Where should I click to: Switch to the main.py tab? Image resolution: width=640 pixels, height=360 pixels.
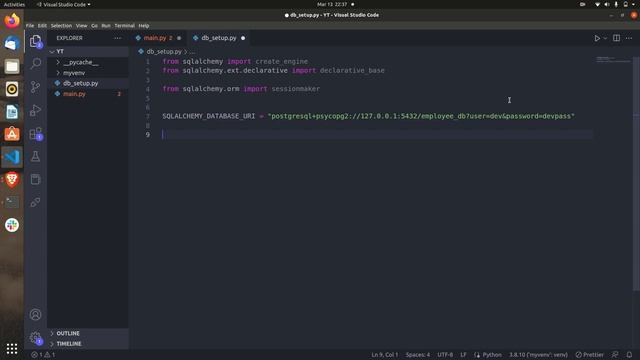(158, 38)
